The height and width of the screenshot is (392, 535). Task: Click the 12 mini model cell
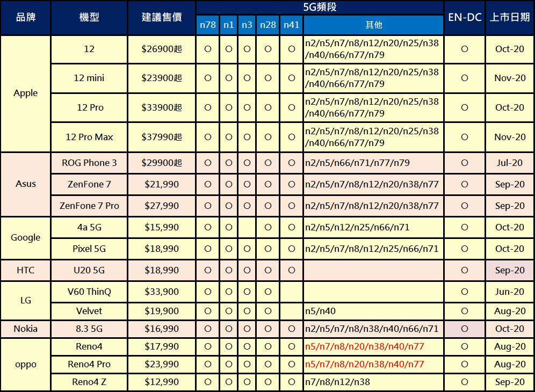(89, 78)
